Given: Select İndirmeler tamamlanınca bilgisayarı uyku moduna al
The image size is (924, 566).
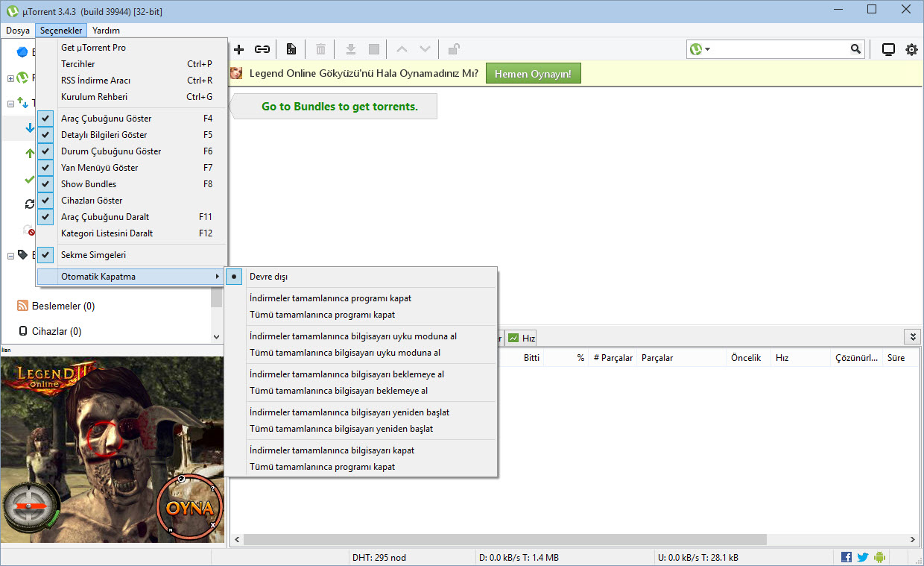Looking at the screenshot, I should (x=361, y=336).
